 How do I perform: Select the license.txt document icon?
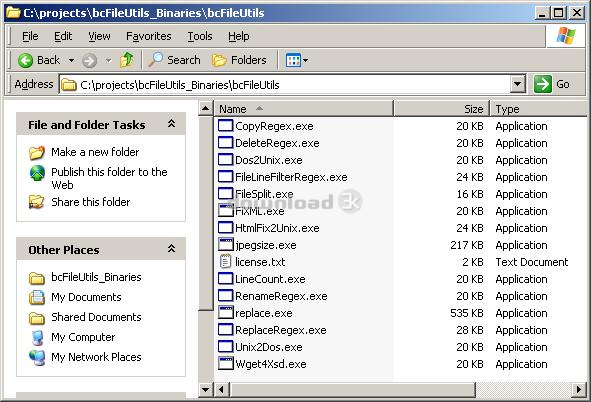tap(225, 261)
